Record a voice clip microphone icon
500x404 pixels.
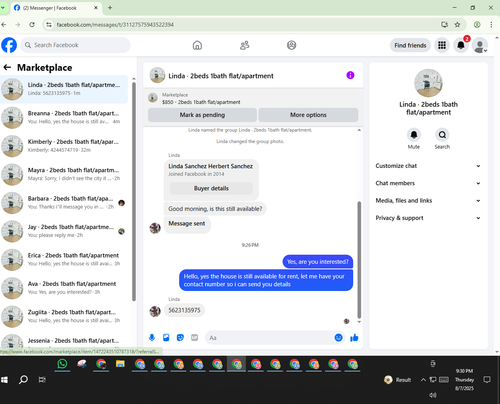[152, 338]
